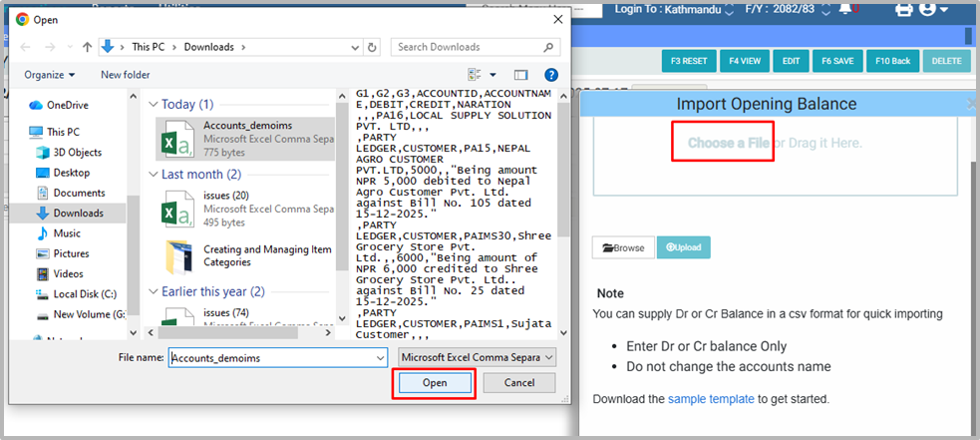The image size is (980, 440).
Task: Collapse the Last month group
Action: [154, 175]
